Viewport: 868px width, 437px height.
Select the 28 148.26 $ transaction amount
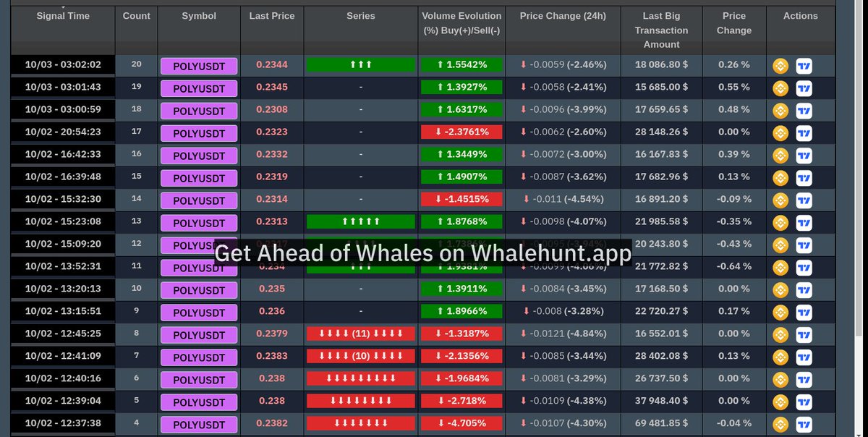pos(661,132)
